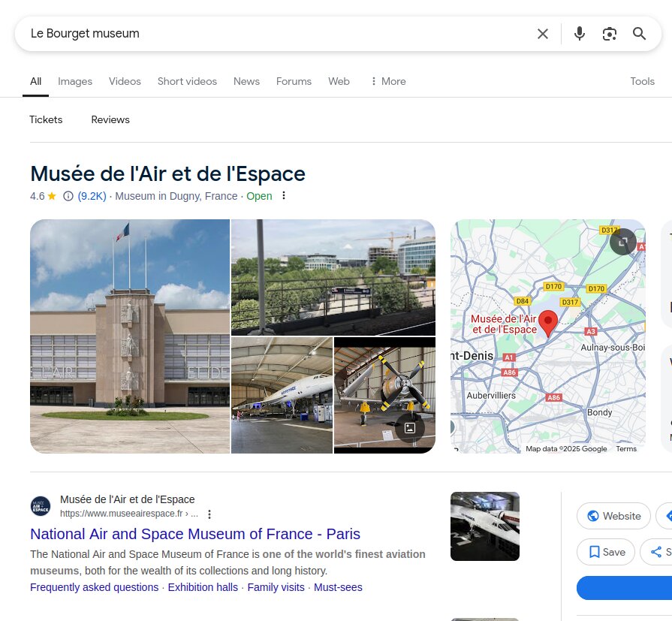Open Google Lens search by image
672x621 pixels.
(609, 34)
